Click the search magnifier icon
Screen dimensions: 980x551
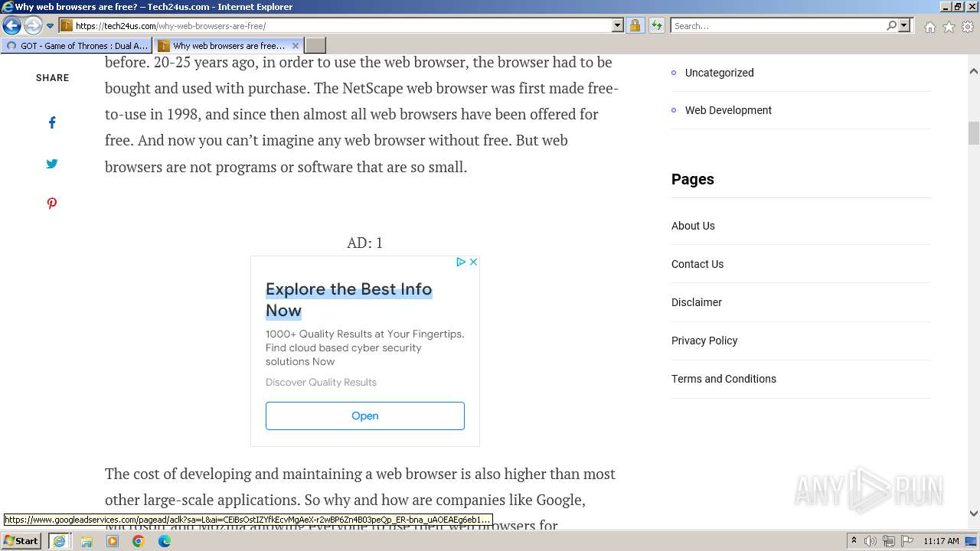[x=891, y=25]
